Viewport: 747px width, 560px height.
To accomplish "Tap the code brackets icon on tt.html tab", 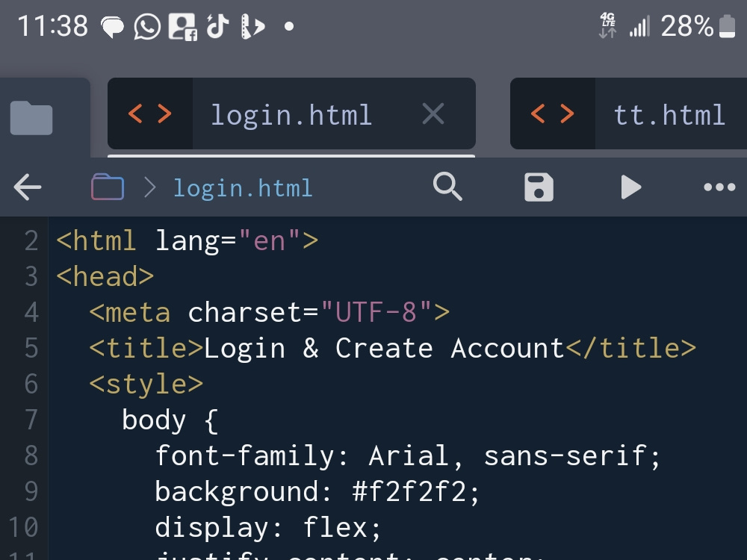I will point(553,113).
